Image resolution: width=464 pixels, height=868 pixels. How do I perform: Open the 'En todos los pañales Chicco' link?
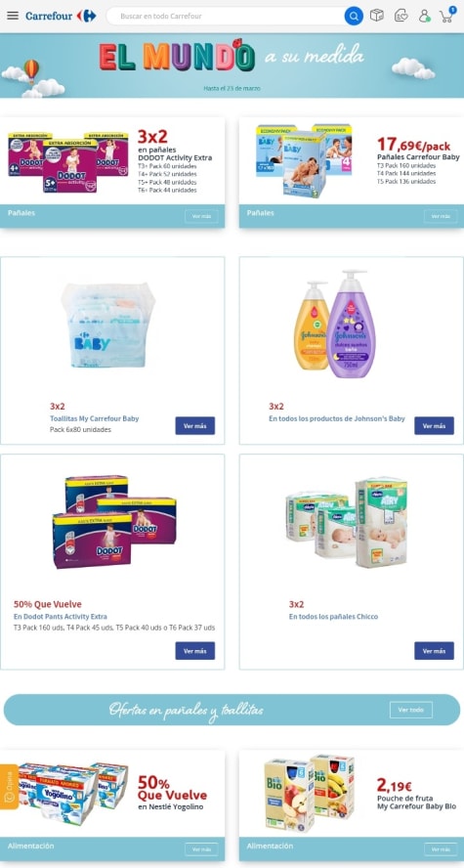click(x=333, y=616)
